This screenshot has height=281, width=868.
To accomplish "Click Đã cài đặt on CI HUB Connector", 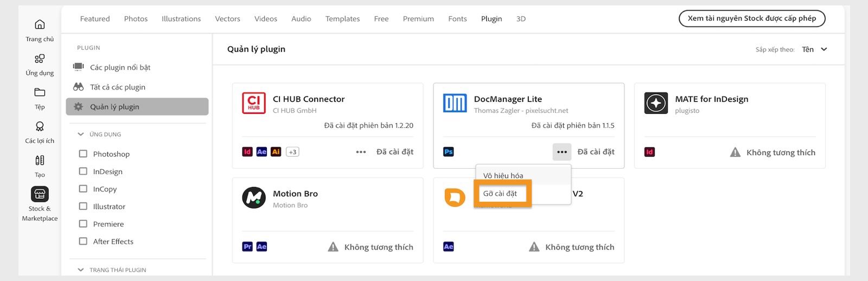I will (395, 152).
